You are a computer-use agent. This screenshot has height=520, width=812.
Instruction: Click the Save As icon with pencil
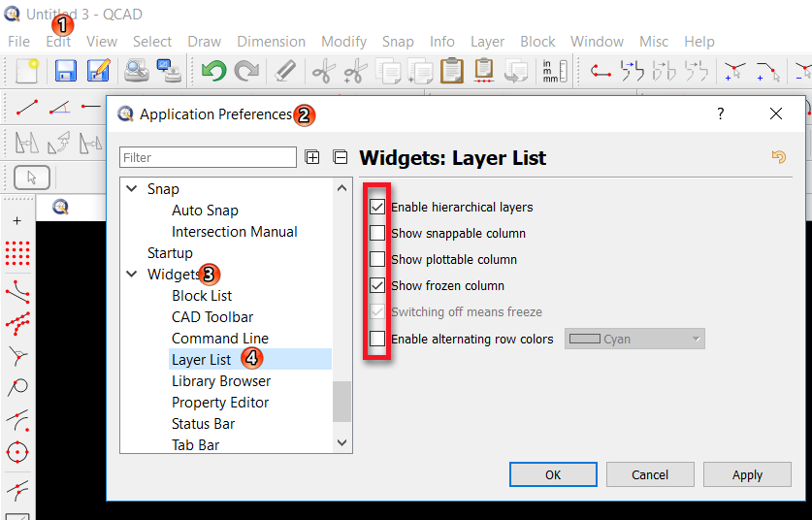coord(98,71)
